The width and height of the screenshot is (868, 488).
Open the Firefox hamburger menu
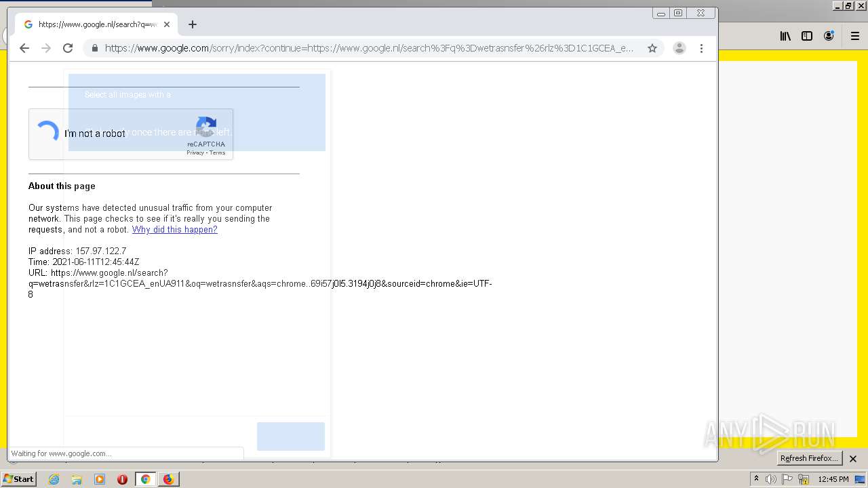point(855,37)
